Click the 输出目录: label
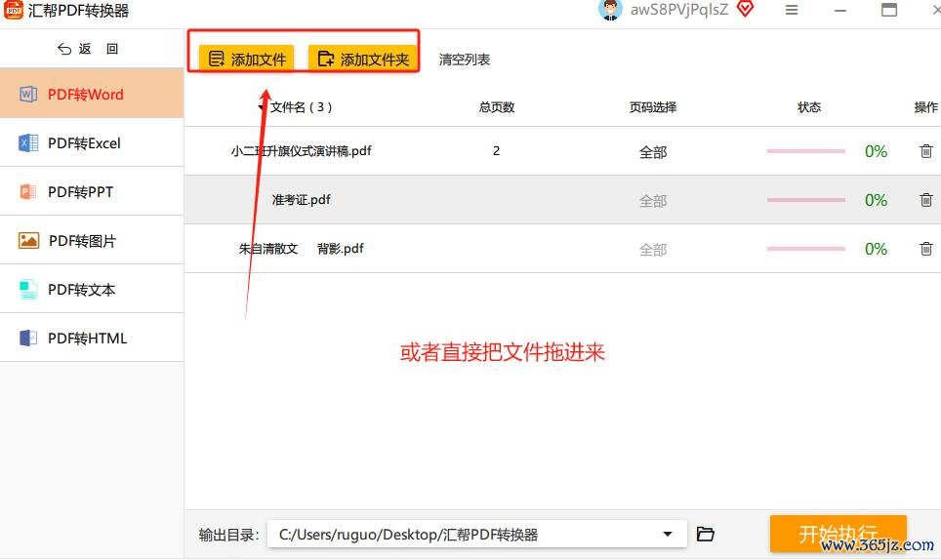Viewport: 941px width, 560px height. (x=228, y=535)
